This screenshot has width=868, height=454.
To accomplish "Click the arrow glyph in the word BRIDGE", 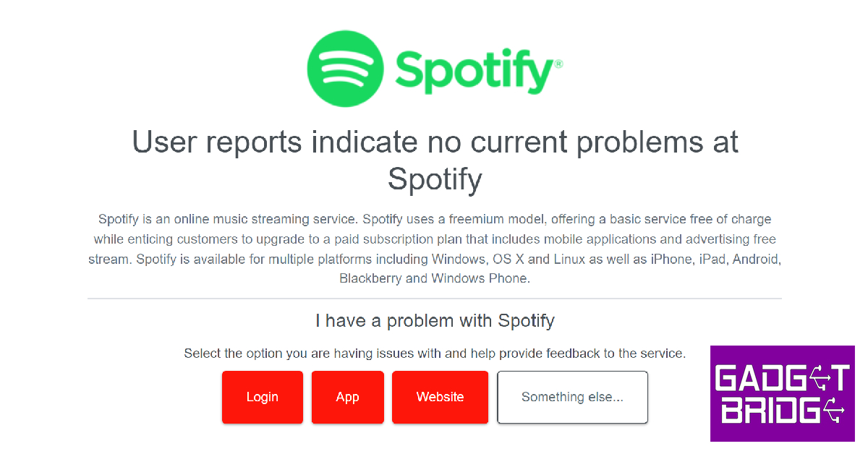I will [835, 412].
